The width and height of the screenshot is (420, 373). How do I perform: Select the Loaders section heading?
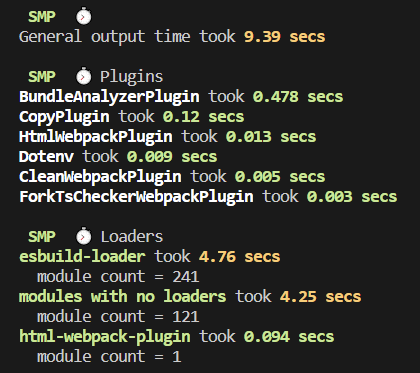coord(132,237)
